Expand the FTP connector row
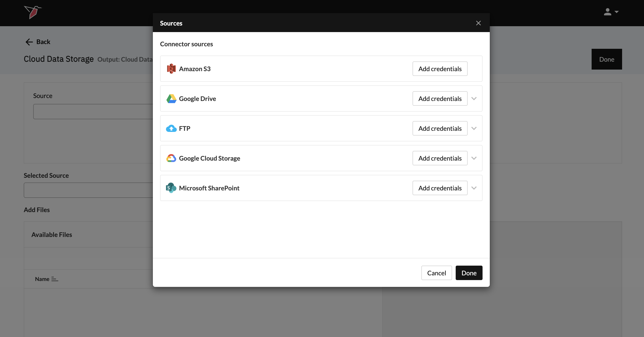This screenshot has width=644, height=337. [474, 129]
